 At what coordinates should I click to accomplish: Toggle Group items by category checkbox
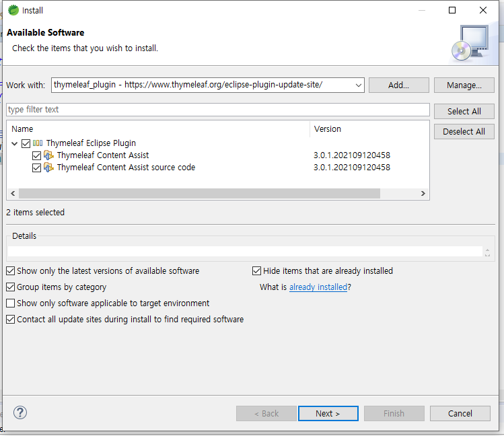pos(11,287)
